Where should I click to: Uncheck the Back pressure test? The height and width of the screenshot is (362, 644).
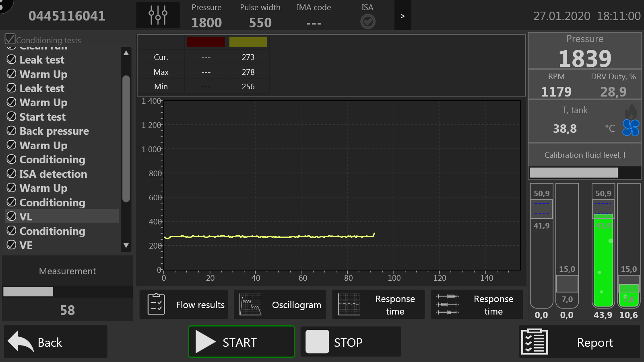[x=12, y=131]
